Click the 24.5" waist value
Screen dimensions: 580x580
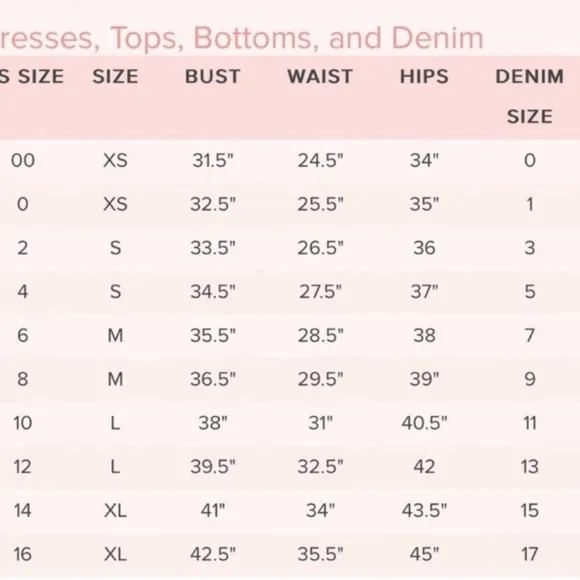tap(320, 161)
